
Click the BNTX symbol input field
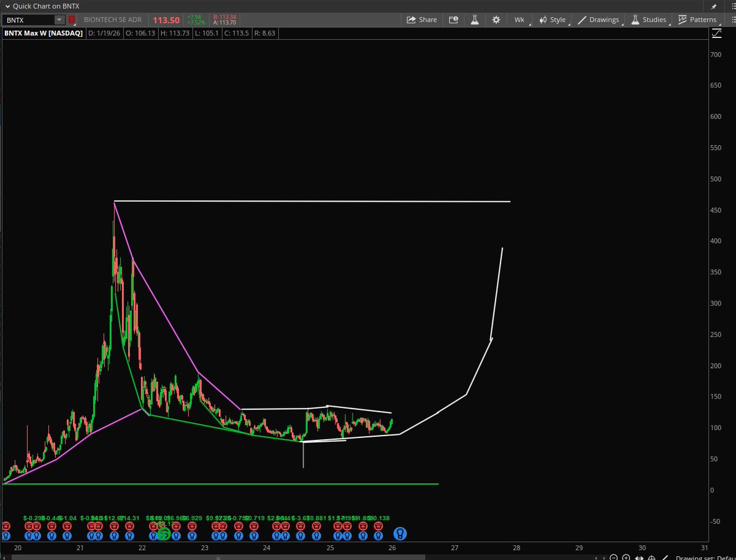coord(29,20)
